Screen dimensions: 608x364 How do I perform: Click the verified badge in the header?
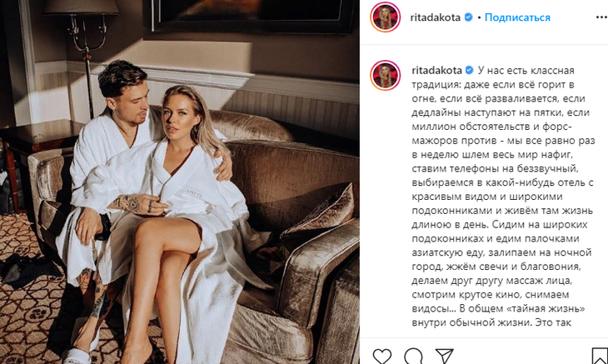468,17
